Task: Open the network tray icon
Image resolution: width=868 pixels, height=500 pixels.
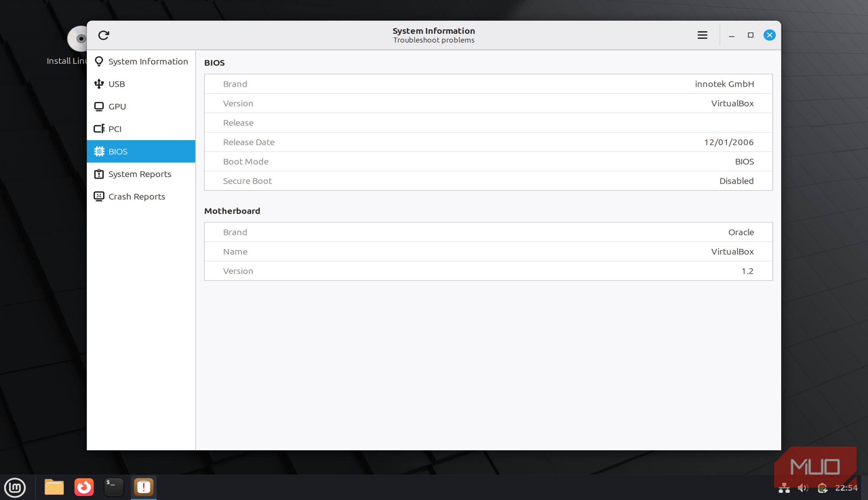Action: [784, 488]
